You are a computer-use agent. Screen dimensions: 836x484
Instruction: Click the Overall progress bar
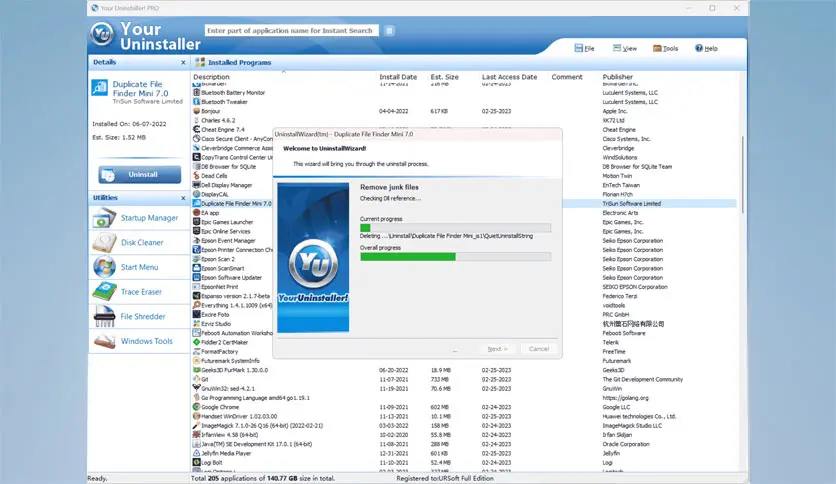455,256
